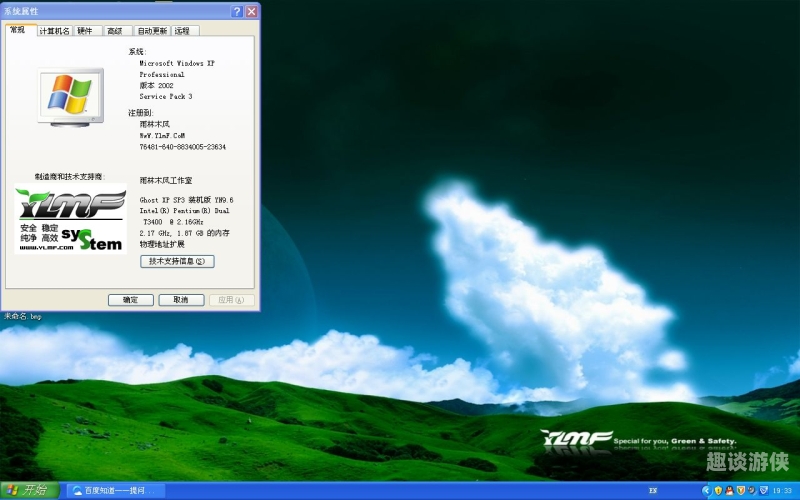The width and height of the screenshot is (800, 500).
Task: Open QQ penguin tray icon
Action: 729,491
